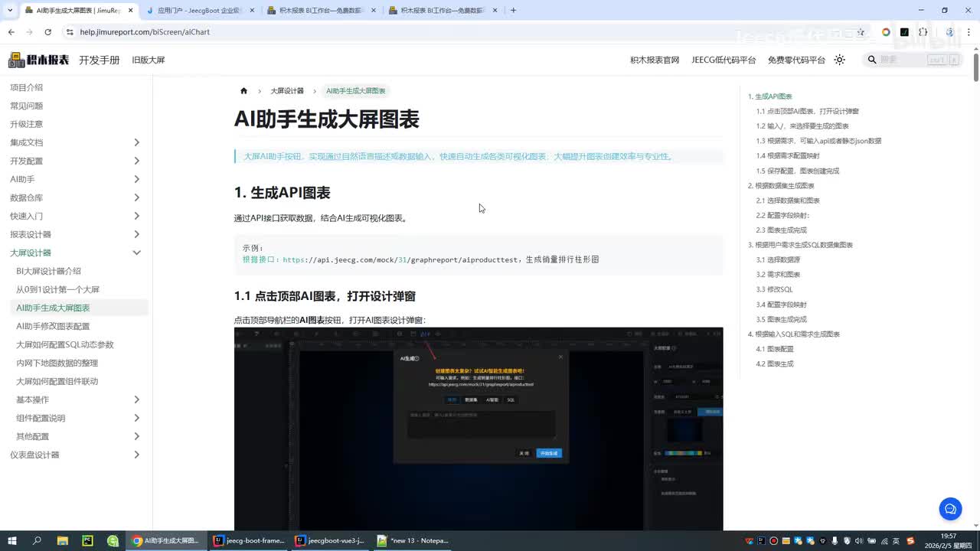Image resolution: width=980 pixels, height=551 pixels.
Task: Open 开发手册 in the top navigation
Action: (100, 60)
